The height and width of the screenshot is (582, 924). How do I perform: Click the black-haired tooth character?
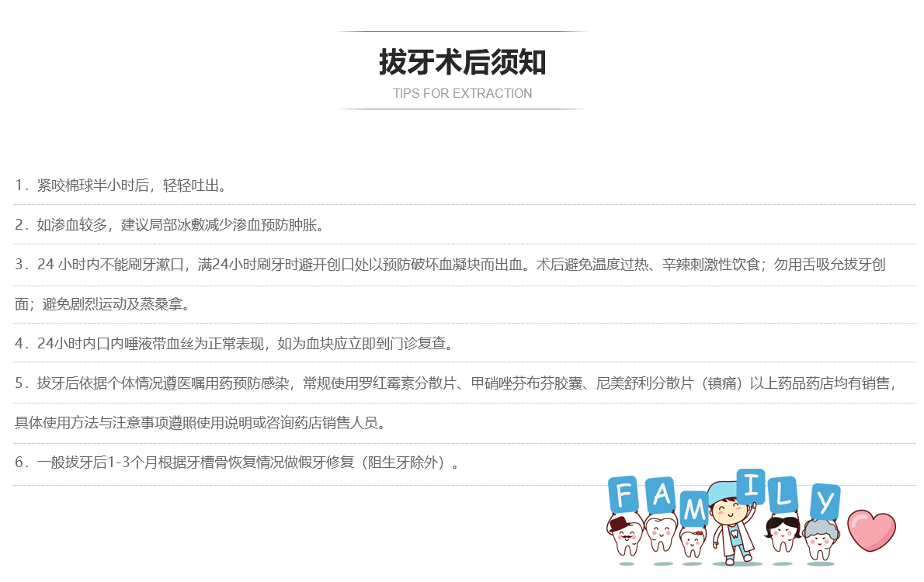(783, 533)
